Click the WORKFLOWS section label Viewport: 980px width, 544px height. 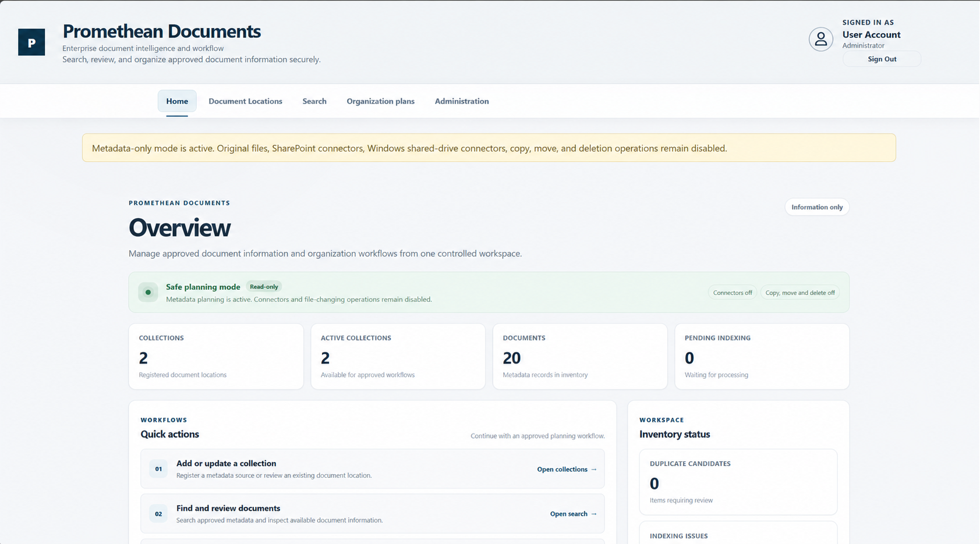point(164,420)
